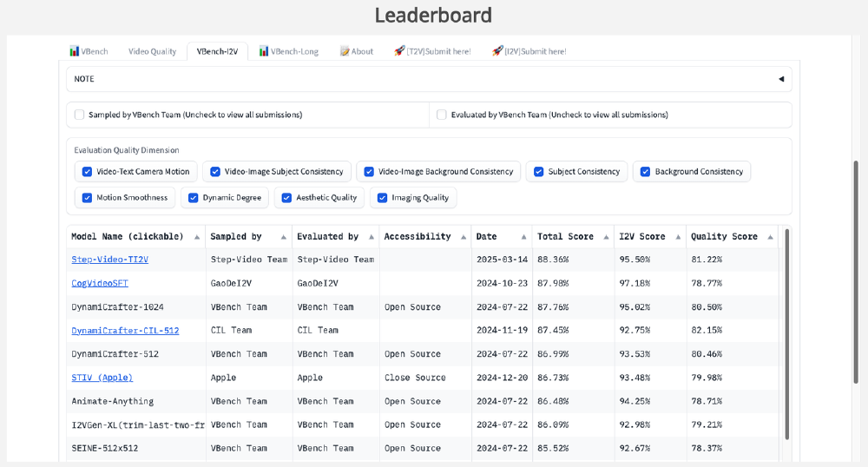
Task: Enable Sampled by VBench Team checkbox
Action: click(x=80, y=115)
